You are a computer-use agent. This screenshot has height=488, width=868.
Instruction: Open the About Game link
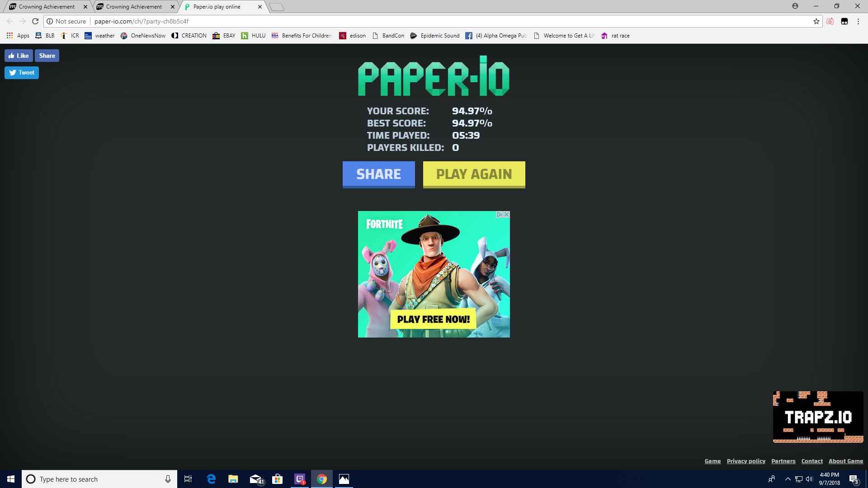coord(845,461)
